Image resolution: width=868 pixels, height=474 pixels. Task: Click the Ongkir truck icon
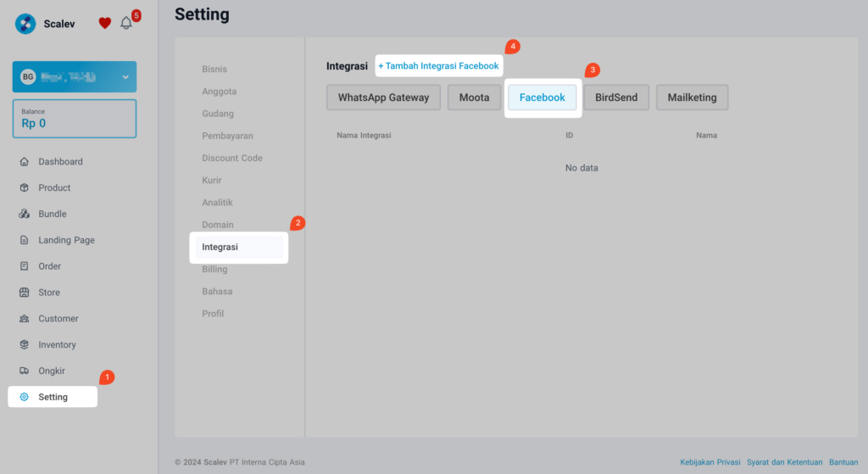24,371
